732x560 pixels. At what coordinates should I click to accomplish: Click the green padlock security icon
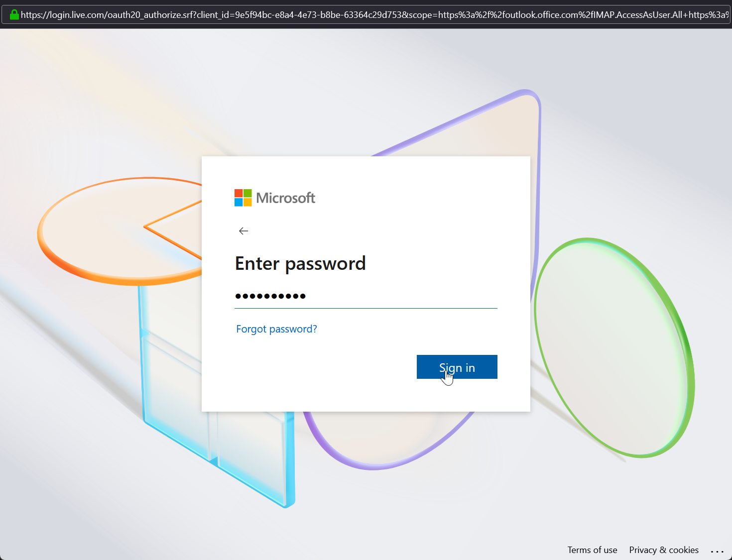coord(14,14)
